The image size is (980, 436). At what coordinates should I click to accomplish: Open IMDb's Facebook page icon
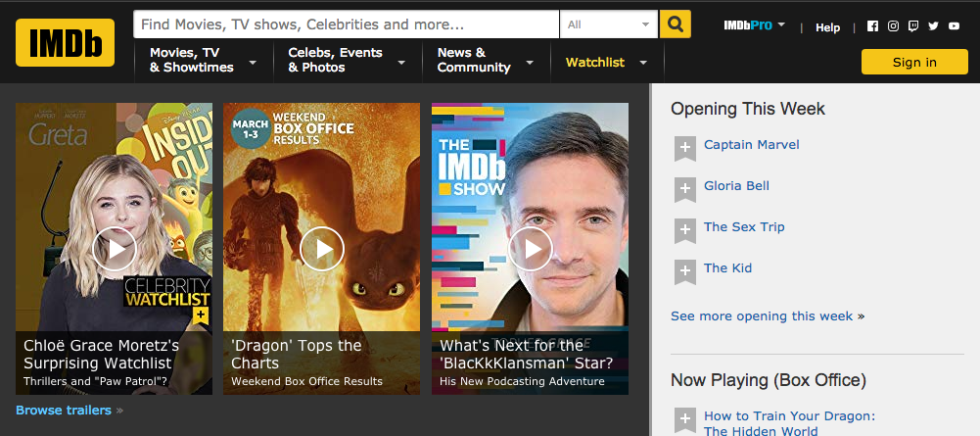point(872,26)
